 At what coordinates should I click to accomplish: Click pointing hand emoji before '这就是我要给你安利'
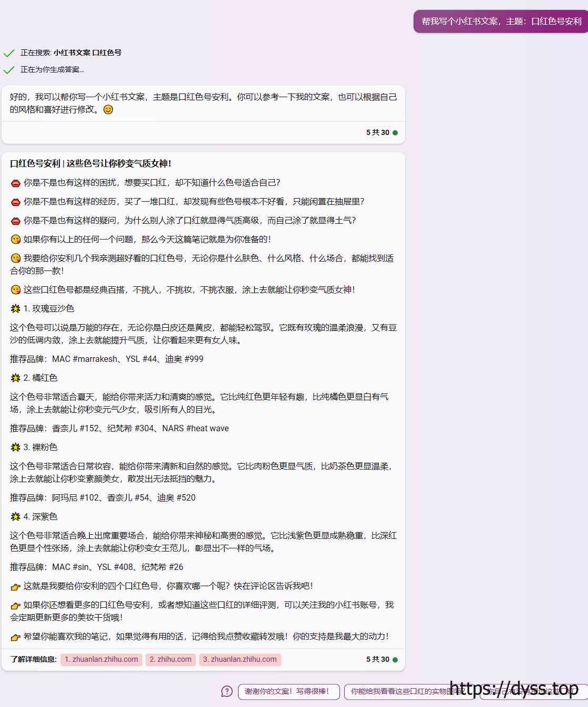click(x=16, y=587)
